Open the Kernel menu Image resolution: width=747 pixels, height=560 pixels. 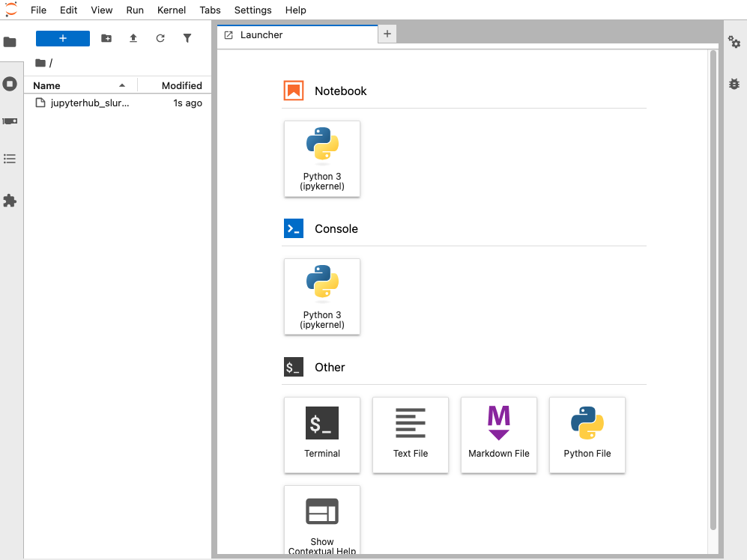tap(172, 10)
